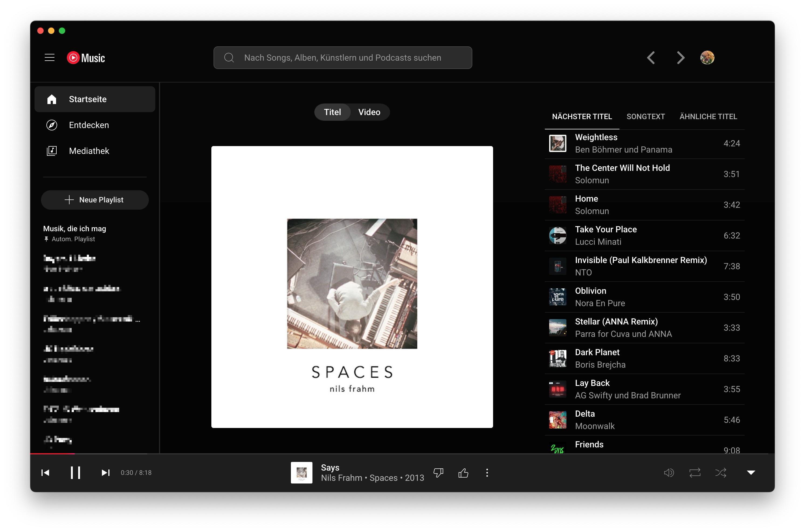
Task: Dislike the song Says
Action: pos(438,473)
